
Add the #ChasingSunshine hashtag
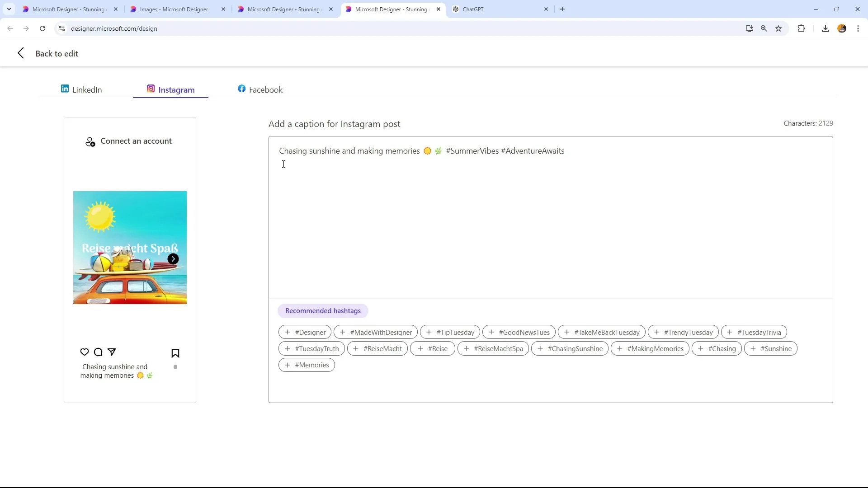(570, 348)
